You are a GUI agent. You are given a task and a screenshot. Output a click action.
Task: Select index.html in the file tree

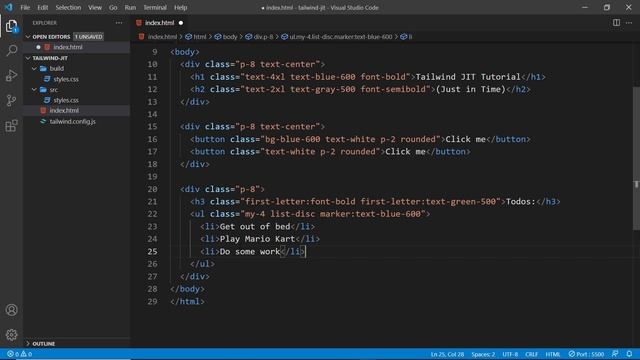64,111
